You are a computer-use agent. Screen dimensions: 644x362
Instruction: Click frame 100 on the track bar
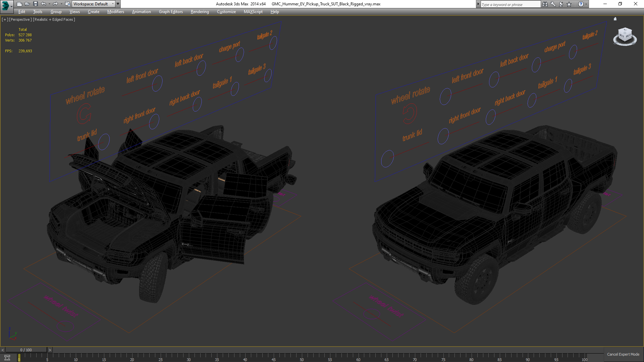(x=584, y=358)
